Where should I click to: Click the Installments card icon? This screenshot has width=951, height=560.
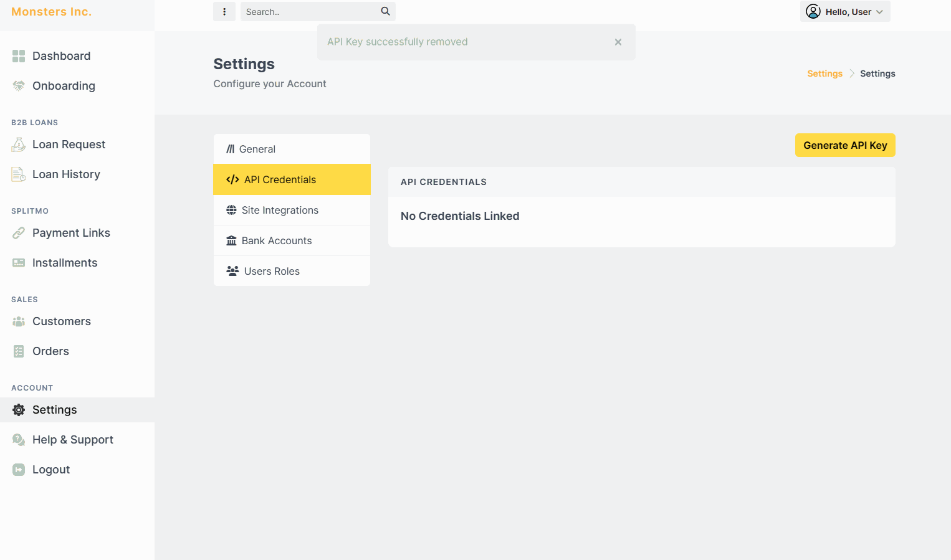19,262
